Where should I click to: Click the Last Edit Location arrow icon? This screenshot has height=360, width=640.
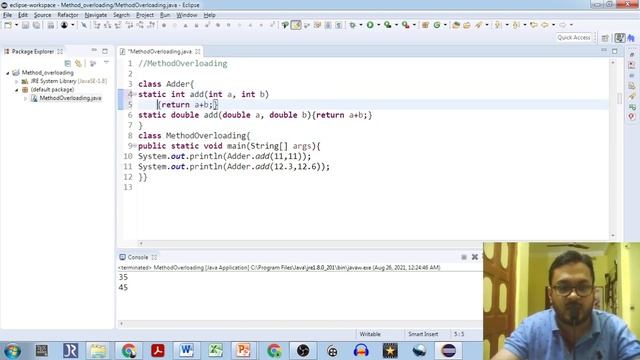click(x=533, y=25)
